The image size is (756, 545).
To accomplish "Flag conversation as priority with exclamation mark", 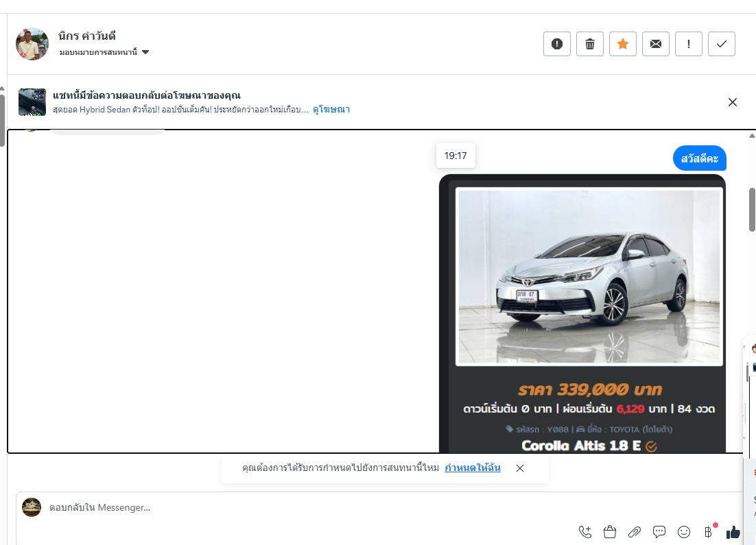I will tap(689, 44).
